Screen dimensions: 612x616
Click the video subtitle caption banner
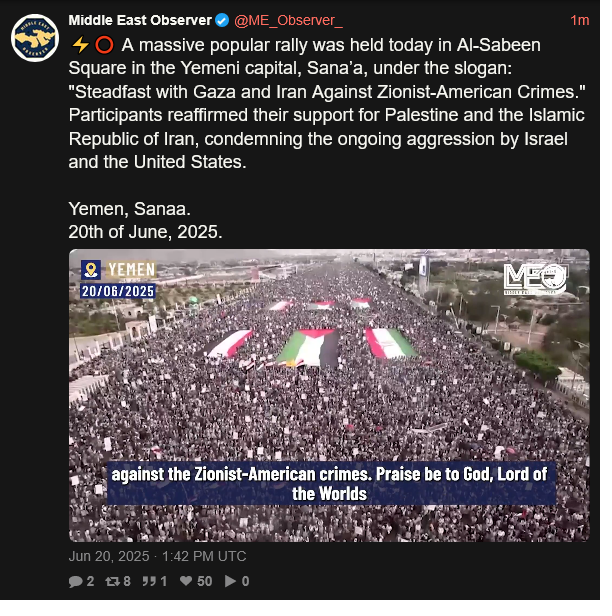[332, 484]
